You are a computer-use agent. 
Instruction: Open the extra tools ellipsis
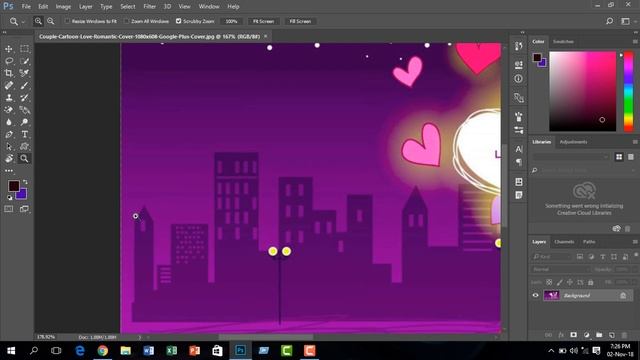[9, 171]
